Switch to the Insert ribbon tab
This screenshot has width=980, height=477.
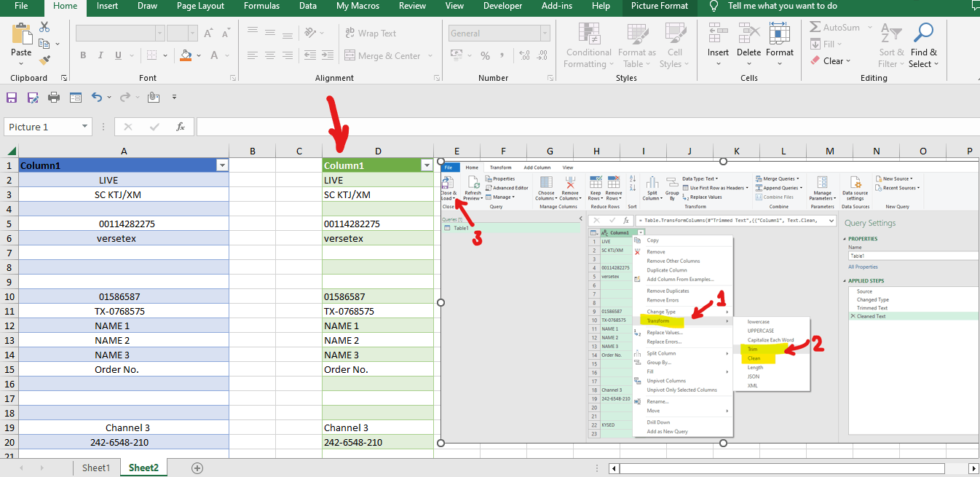coord(108,6)
